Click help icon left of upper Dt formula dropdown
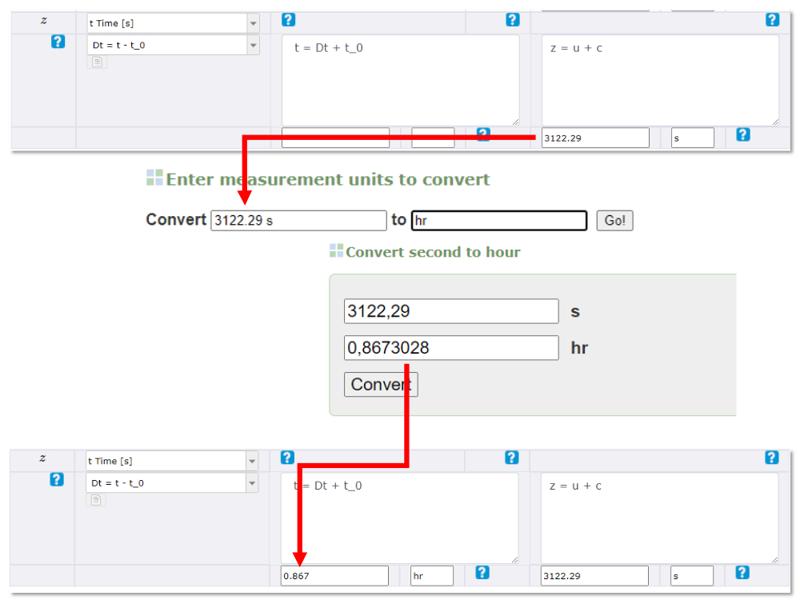Image resolution: width=800 pixels, height=600 pixels. click(x=58, y=42)
